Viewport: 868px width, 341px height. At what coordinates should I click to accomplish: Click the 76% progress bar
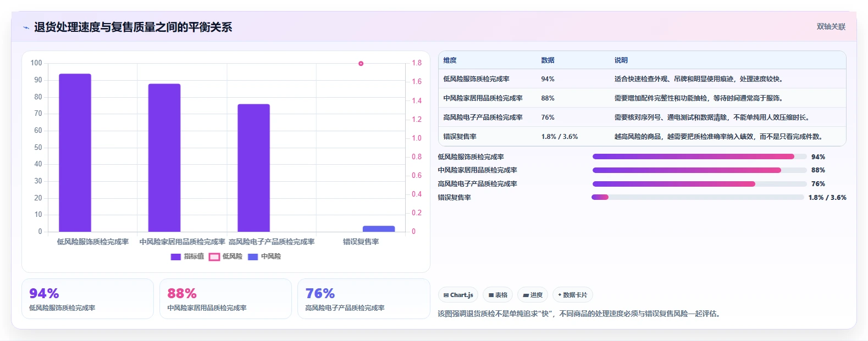[x=699, y=184]
